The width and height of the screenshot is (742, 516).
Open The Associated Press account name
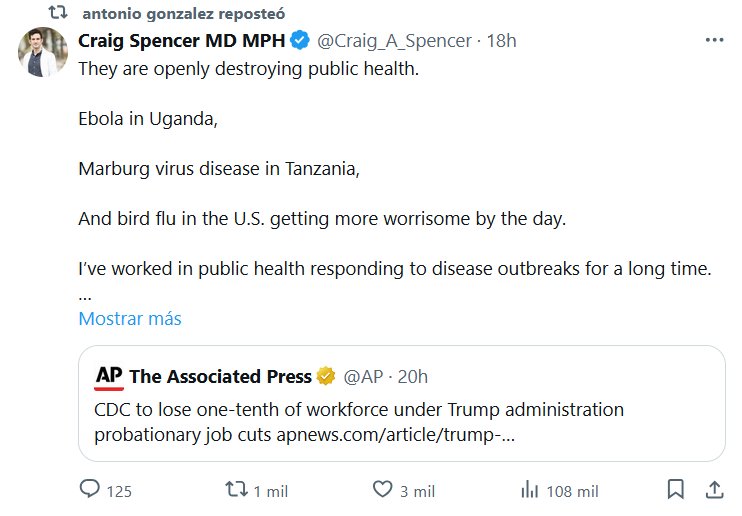220,377
